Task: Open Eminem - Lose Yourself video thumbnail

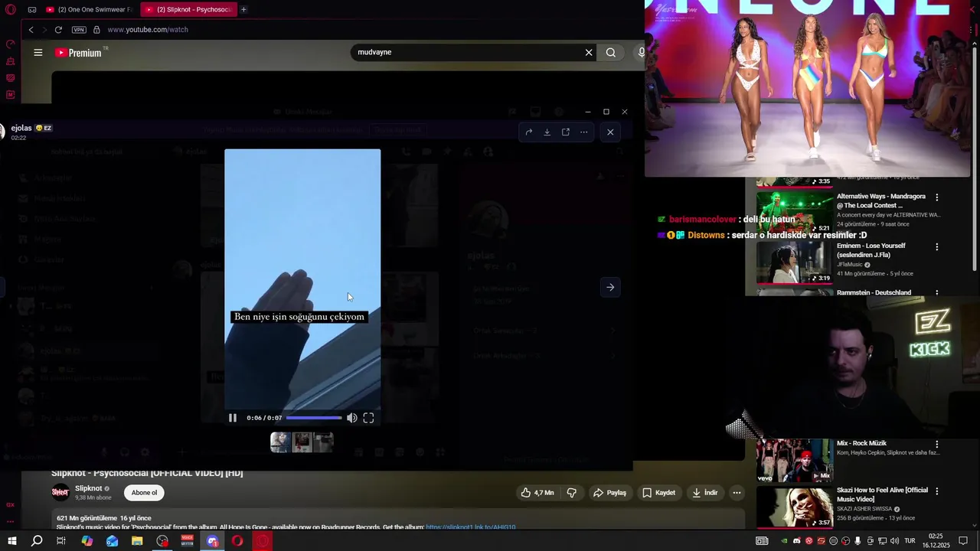Action: (794, 262)
